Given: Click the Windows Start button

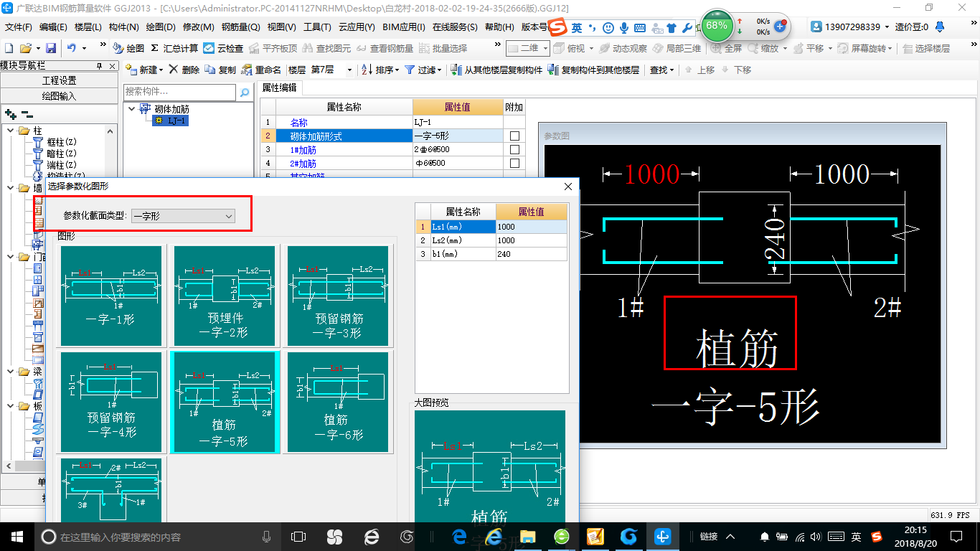Looking at the screenshot, I should tap(17, 537).
